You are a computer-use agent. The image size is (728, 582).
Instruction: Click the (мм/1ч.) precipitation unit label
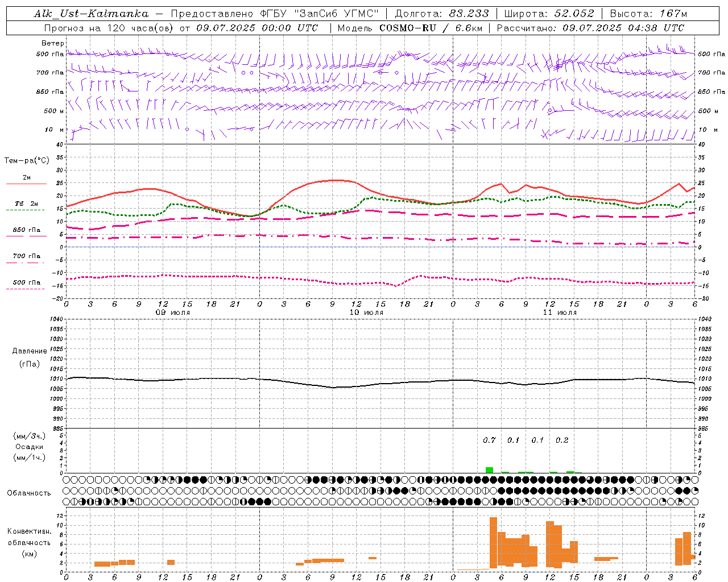30,458
